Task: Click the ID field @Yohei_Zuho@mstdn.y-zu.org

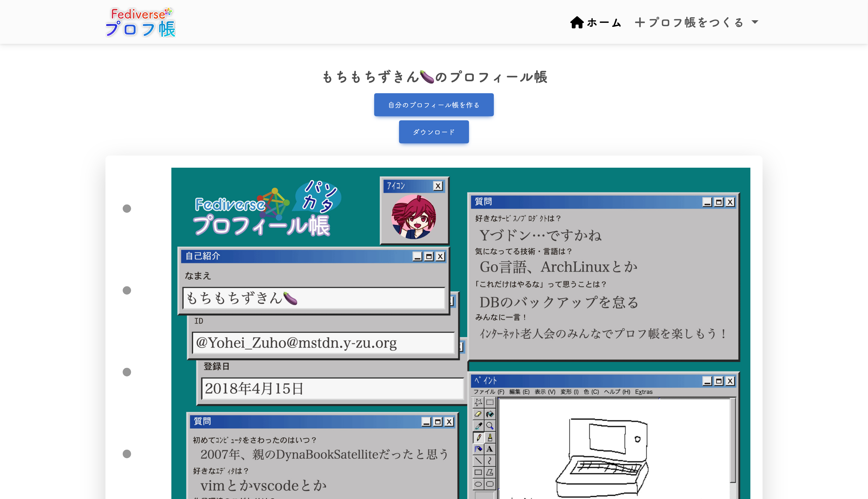Action: pyautogui.click(x=323, y=342)
